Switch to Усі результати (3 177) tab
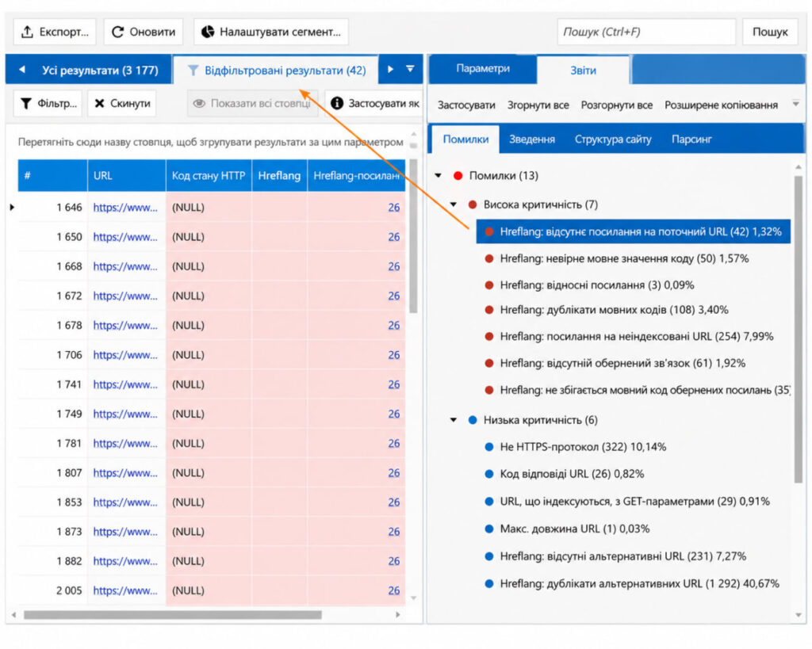812x649 pixels. 100,70
